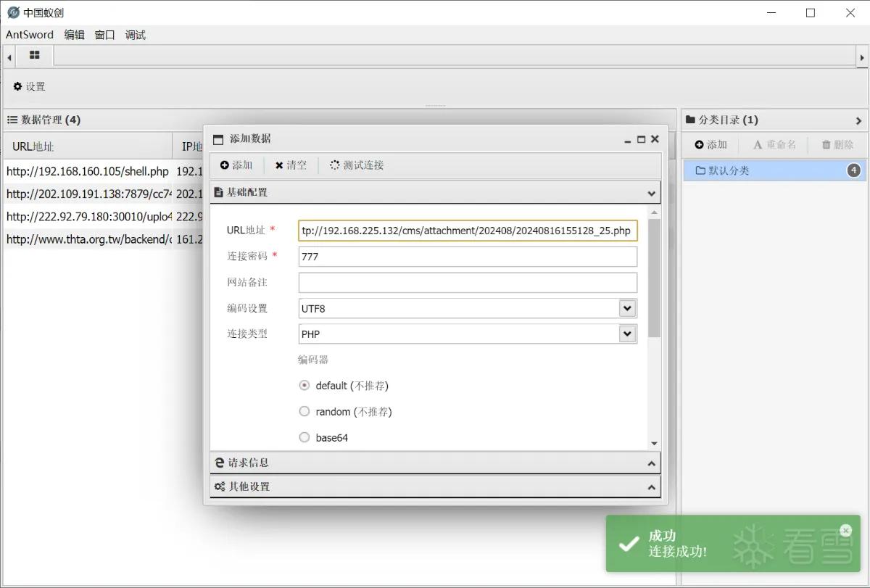
Task: Select the default (不推荐) encoder radio
Action: click(x=304, y=386)
